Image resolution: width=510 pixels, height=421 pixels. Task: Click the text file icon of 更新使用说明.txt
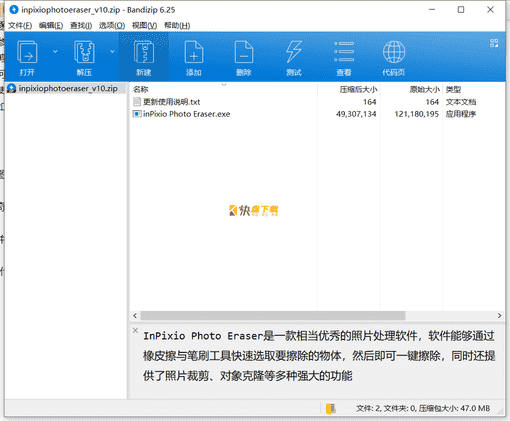pos(137,102)
